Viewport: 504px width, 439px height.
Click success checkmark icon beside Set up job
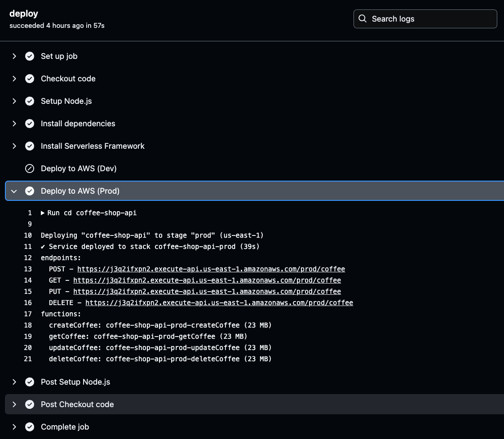pos(30,56)
